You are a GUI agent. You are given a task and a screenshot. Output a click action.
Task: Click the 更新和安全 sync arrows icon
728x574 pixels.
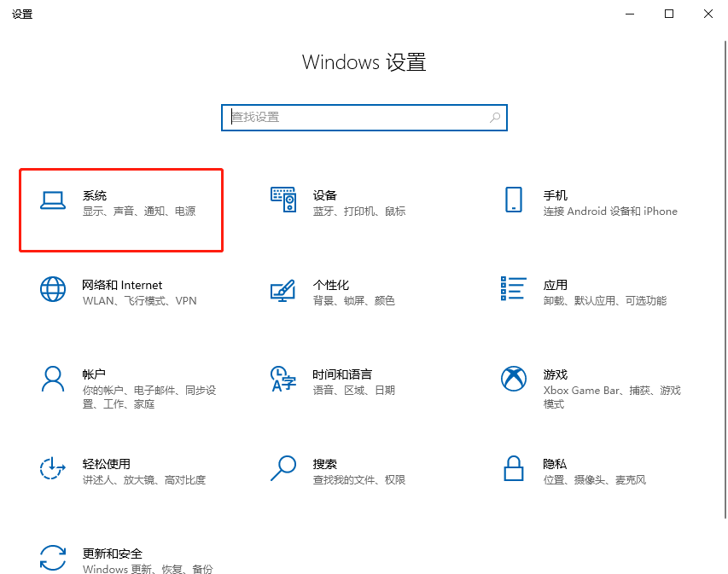pos(52,557)
